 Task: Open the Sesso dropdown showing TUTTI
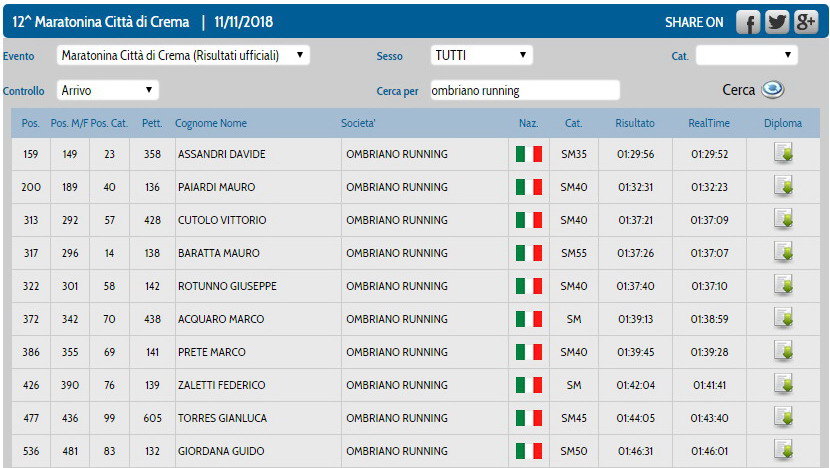[x=482, y=55]
